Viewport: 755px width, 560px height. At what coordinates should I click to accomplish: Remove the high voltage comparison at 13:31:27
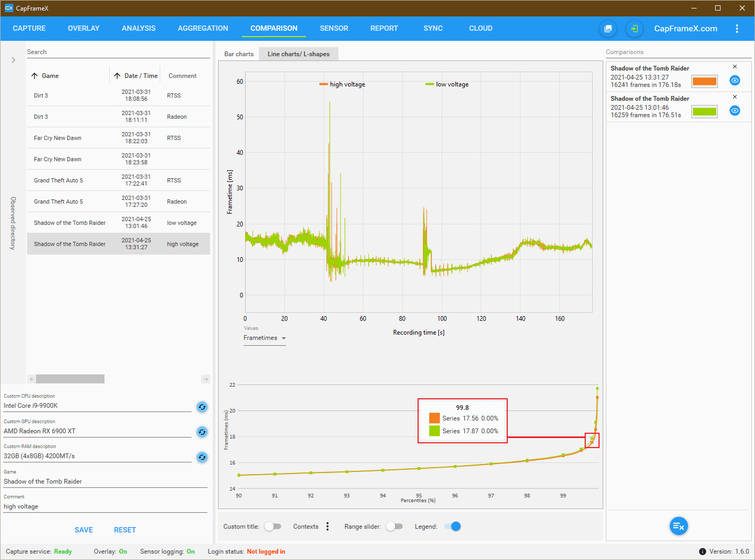735,67
